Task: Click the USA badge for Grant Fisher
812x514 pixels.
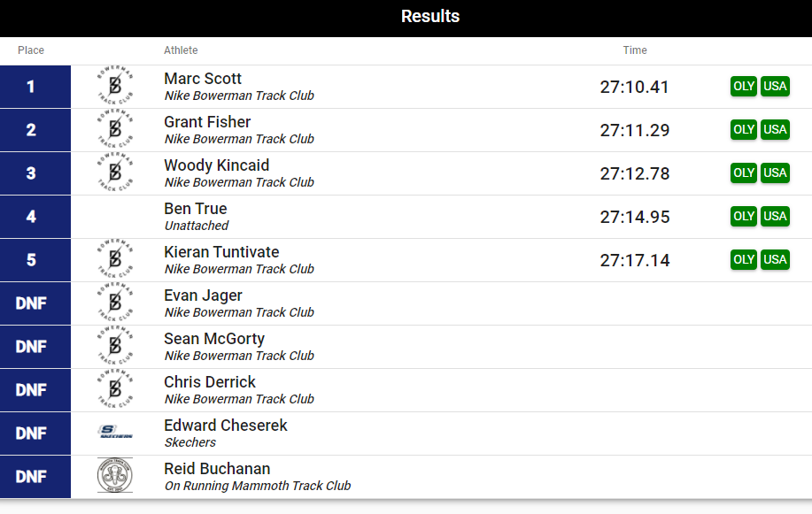Action: click(x=775, y=129)
